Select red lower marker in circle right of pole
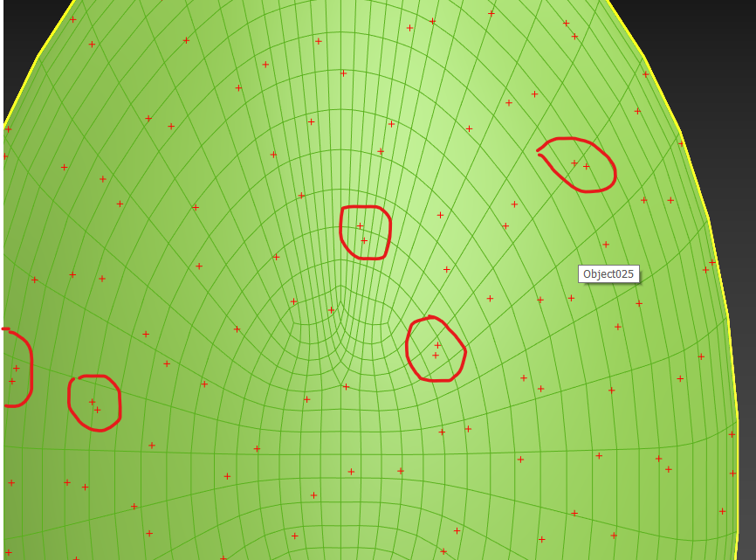The height and width of the screenshot is (560, 756). coord(436,356)
